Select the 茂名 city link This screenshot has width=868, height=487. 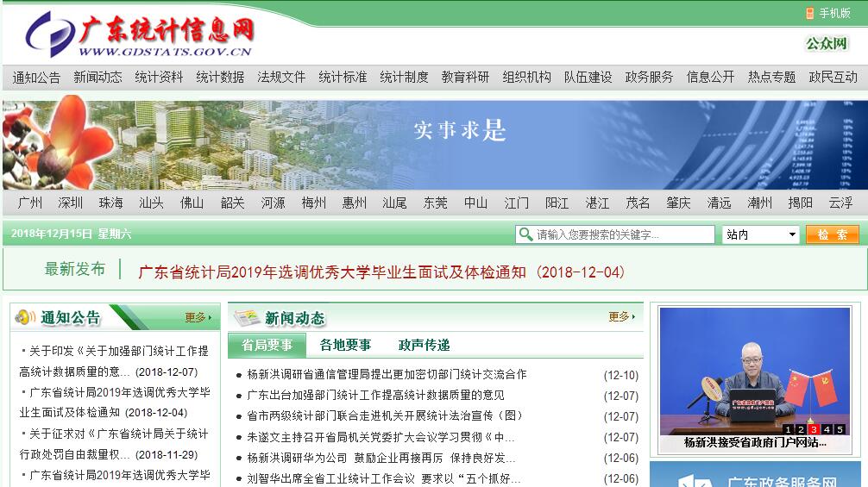pyautogui.click(x=638, y=203)
